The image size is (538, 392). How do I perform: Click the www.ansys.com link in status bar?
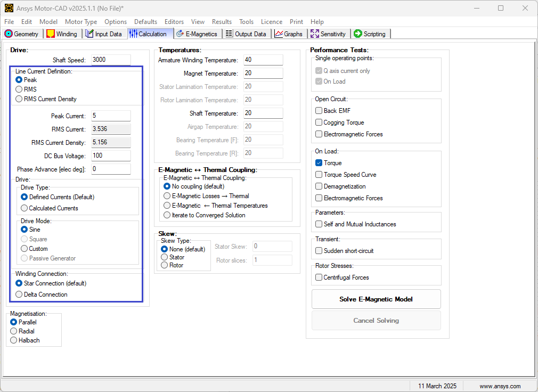[x=500, y=386]
